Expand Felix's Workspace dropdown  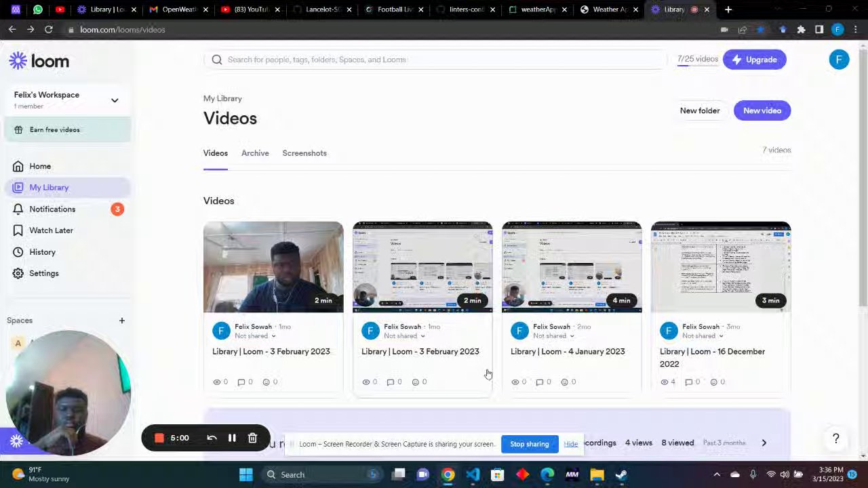[115, 100]
